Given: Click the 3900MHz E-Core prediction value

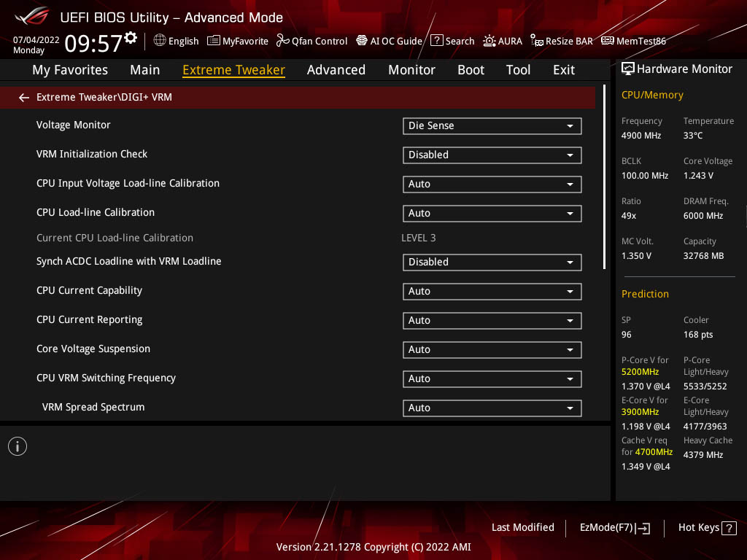Looking at the screenshot, I should click(x=640, y=412).
